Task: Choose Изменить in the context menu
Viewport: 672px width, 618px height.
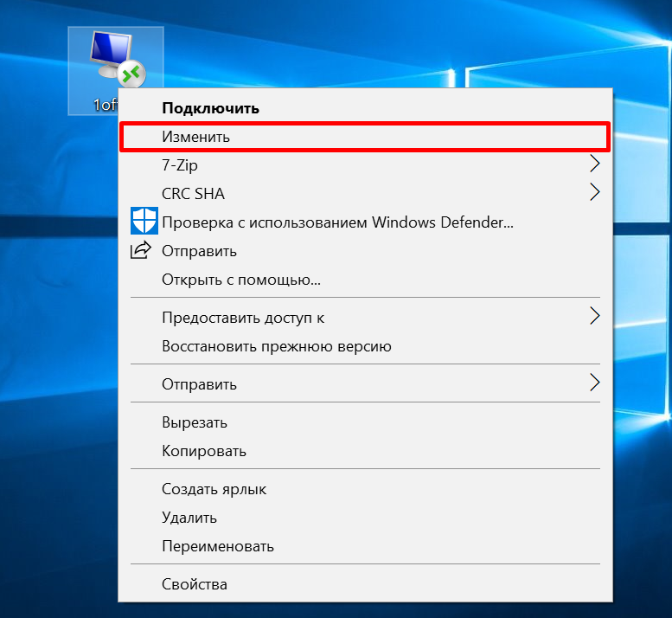Action: (x=365, y=137)
